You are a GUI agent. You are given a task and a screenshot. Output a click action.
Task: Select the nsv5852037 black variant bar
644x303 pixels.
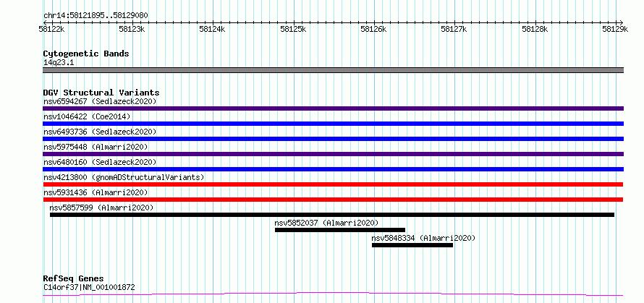pyautogui.click(x=340, y=230)
